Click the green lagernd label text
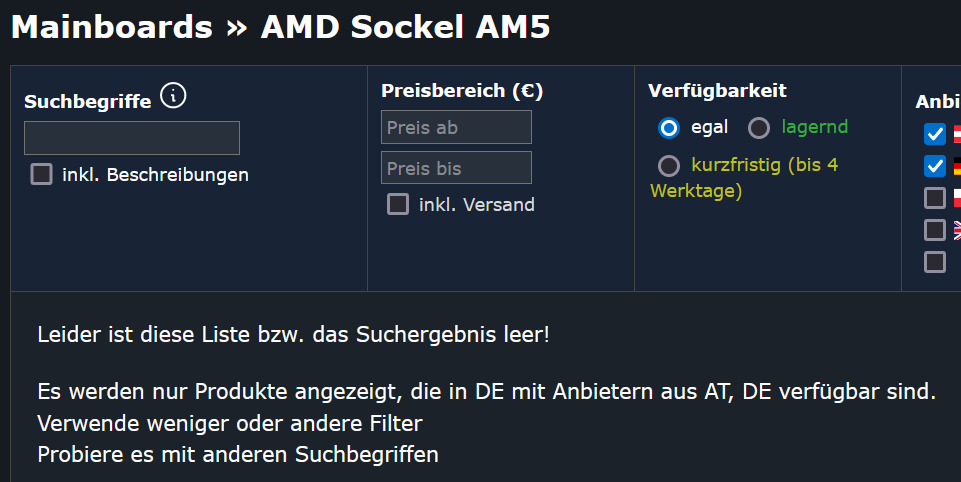 [x=815, y=127]
